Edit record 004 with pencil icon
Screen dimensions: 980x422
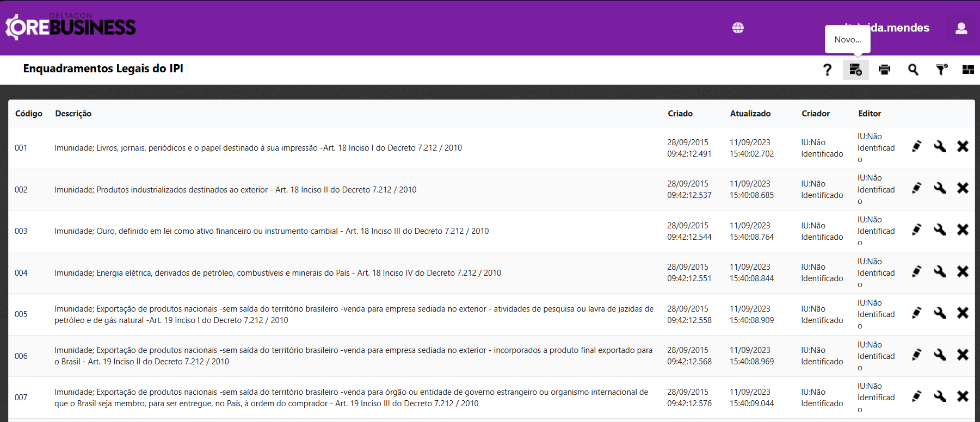917,271
